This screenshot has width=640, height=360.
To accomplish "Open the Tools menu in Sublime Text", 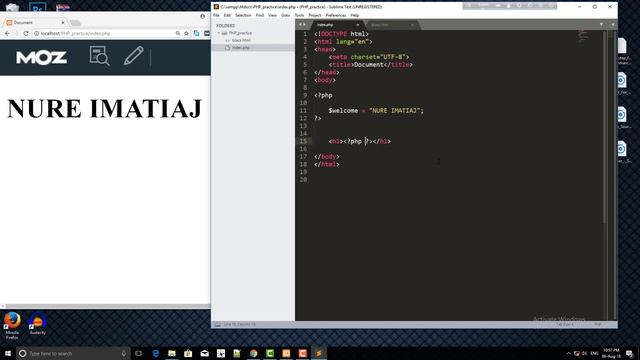I will pyautogui.click(x=299, y=15).
